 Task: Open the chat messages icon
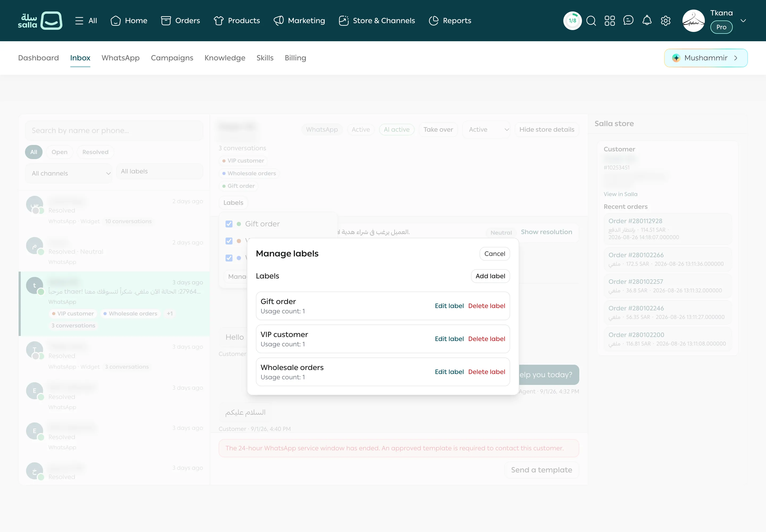(x=628, y=21)
